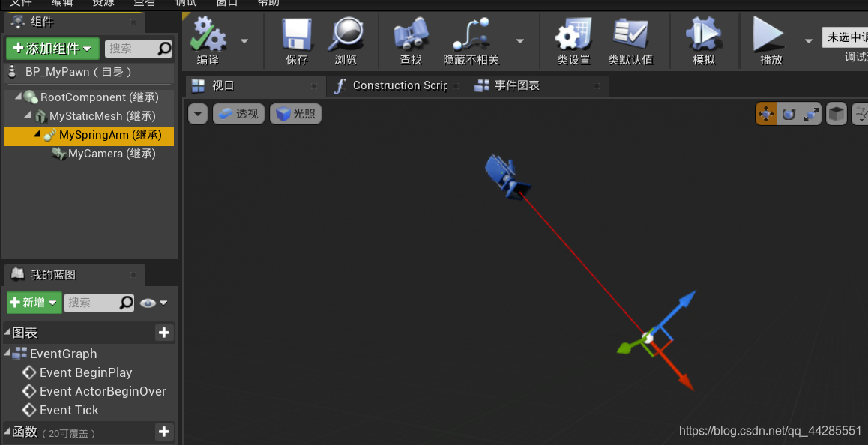Click the 新增 add new button
The height and width of the screenshot is (445, 868).
click(x=34, y=303)
